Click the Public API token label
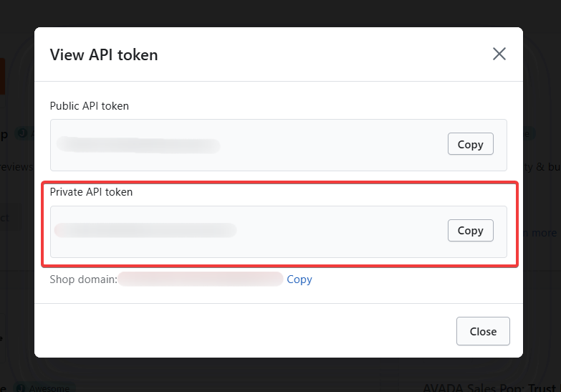561x392 pixels. tap(89, 105)
